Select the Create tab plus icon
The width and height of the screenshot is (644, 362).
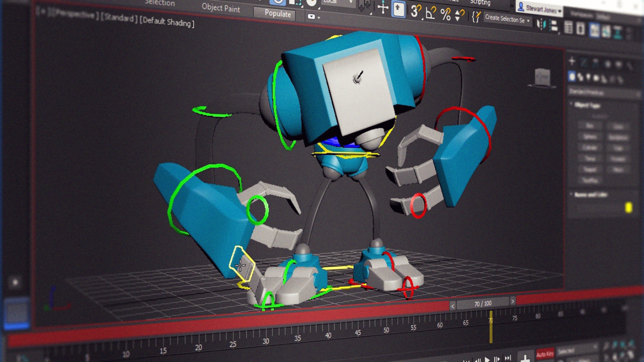[x=572, y=60]
